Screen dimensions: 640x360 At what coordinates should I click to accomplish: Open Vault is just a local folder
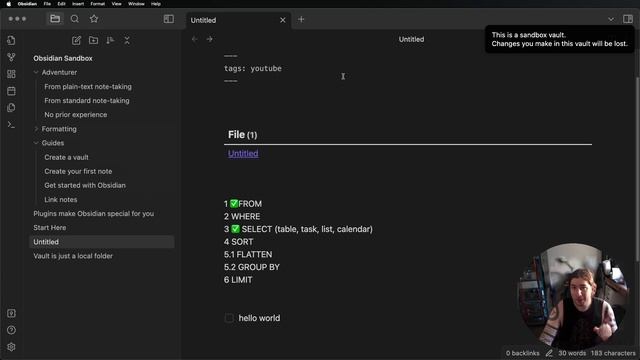[x=73, y=256]
